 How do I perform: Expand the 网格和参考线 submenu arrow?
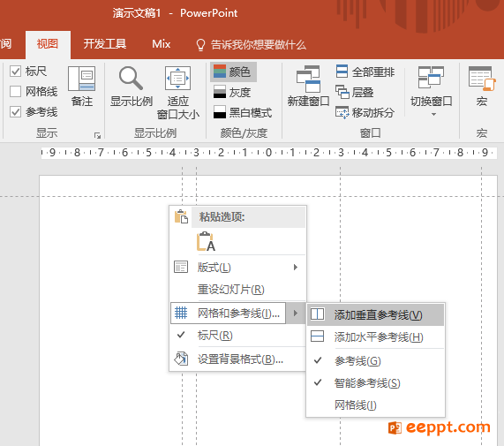[296, 313]
